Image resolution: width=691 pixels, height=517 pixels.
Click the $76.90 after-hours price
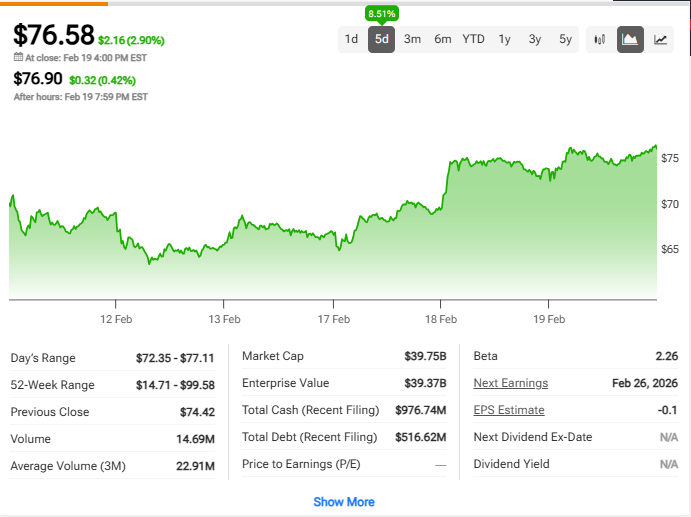(x=38, y=78)
